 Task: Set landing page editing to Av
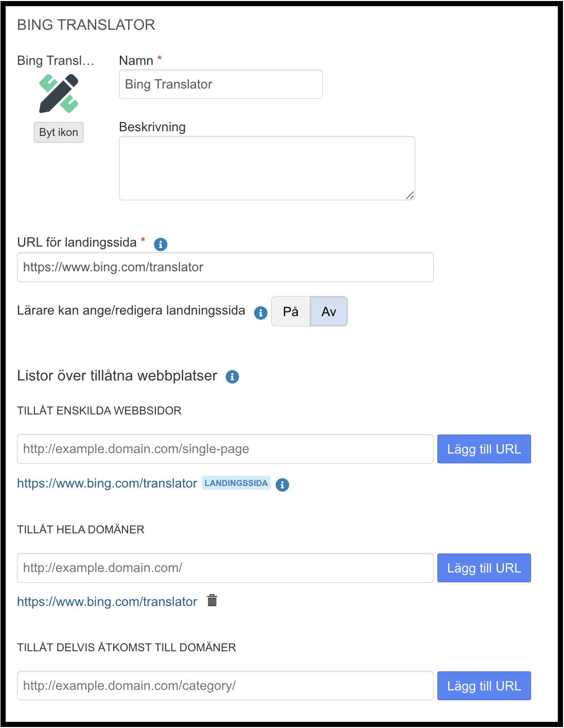tap(329, 311)
